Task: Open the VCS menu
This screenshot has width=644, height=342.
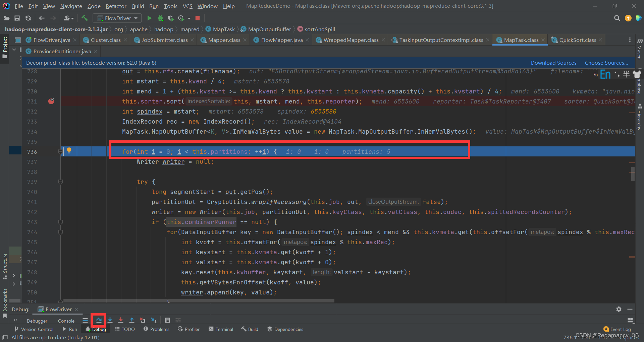Action: [187, 6]
